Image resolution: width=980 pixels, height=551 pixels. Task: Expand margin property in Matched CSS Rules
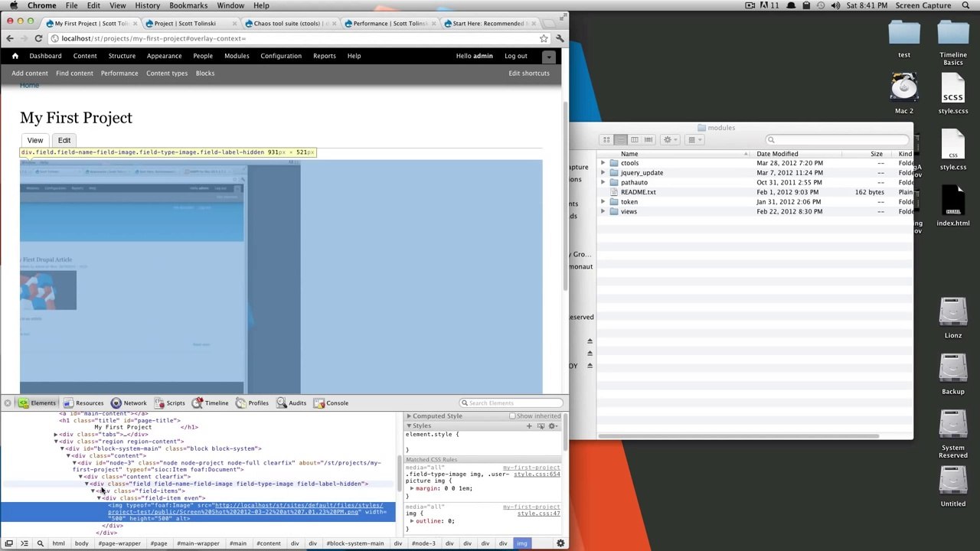click(x=412, y=488)
